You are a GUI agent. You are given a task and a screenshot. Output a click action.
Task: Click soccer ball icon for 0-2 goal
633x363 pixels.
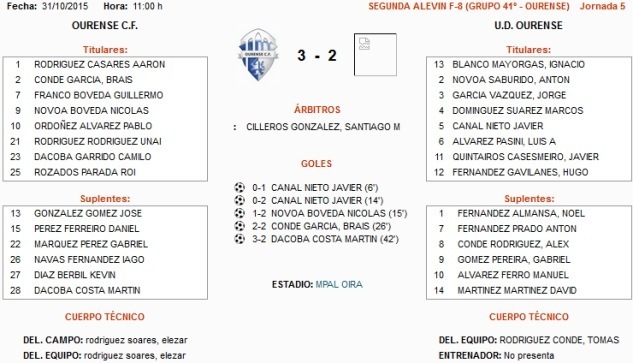pyautogui.click(x=239, y=200)
